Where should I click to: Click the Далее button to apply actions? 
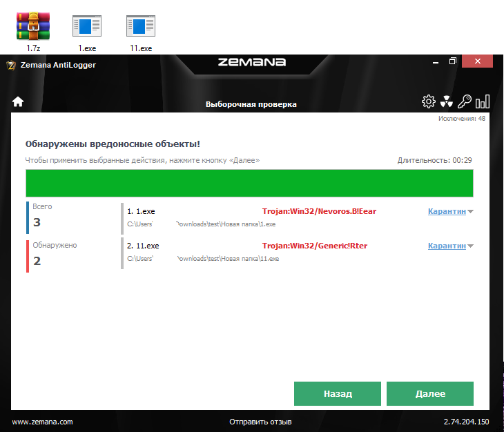pyautogui.click(x=430, y=393)
